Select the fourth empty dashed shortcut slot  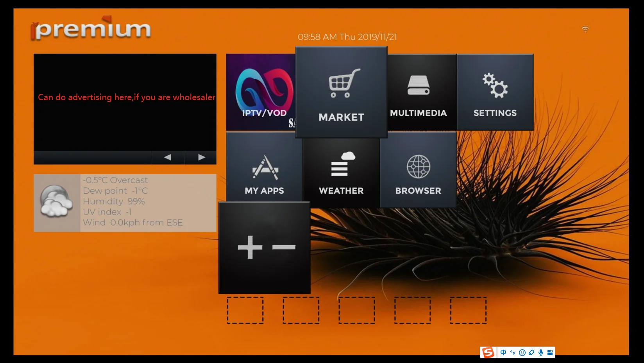413,310
